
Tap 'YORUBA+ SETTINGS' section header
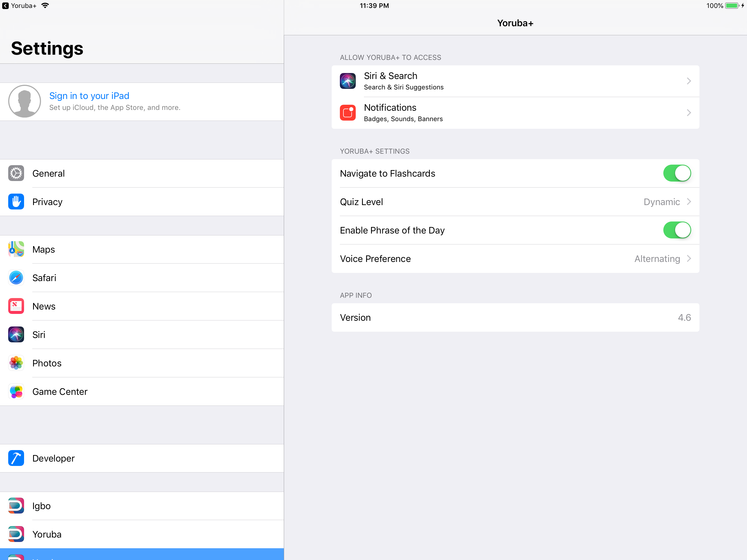click(x=375, y=151)
